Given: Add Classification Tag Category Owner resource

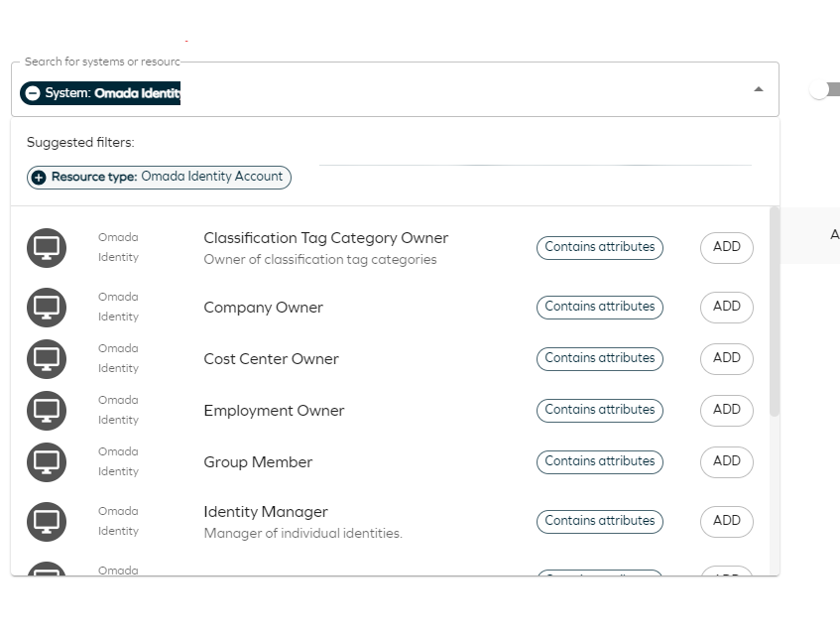Looking at the screenshot, I should click(726, 247).
